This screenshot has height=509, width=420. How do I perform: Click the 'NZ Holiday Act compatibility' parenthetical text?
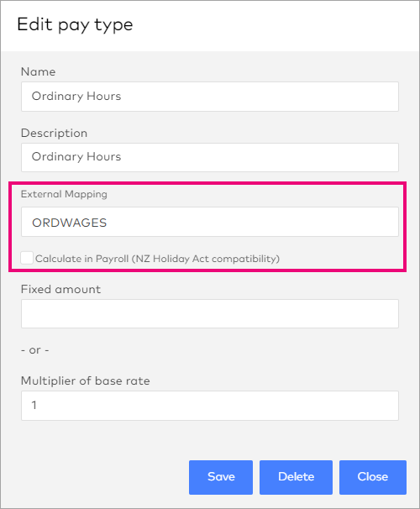pyautogui.click(x=206, y=259)
